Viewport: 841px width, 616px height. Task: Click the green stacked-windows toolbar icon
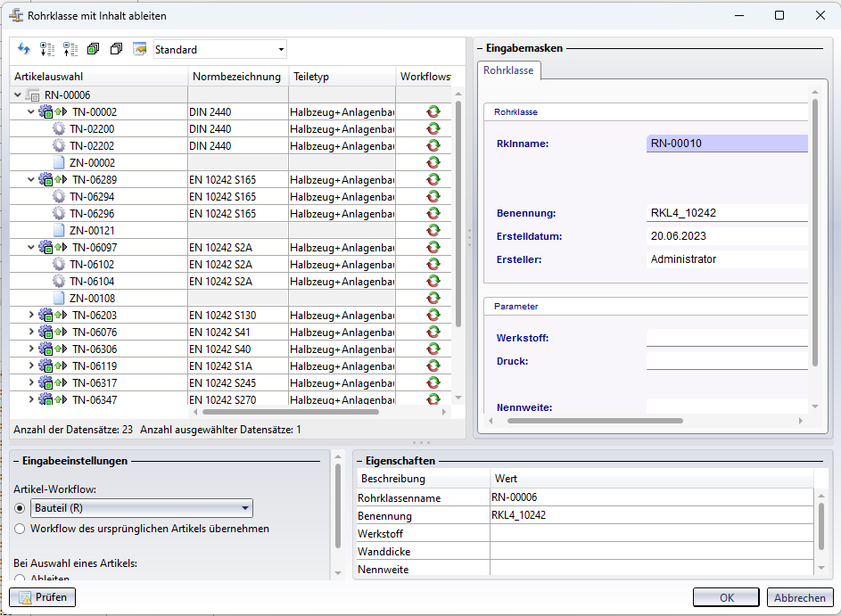point(94,49)
